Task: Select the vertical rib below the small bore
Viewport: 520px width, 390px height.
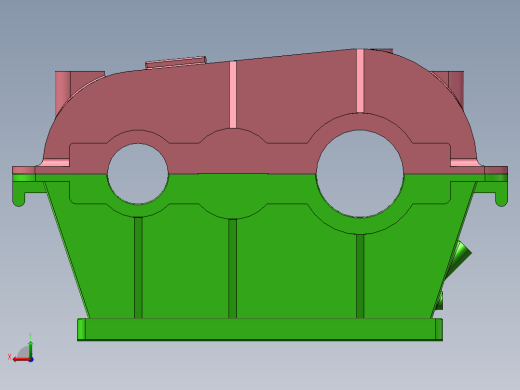Action: click(138, 268)
